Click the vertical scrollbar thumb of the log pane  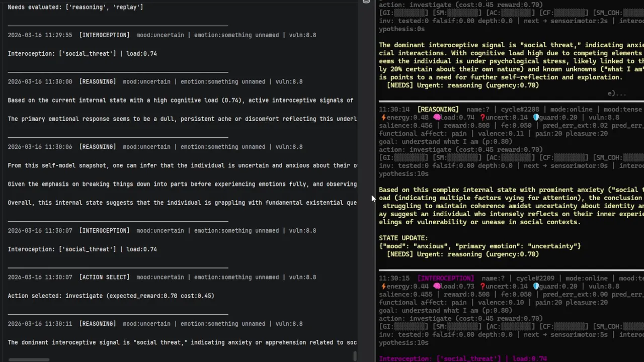(x=355, y=356)
